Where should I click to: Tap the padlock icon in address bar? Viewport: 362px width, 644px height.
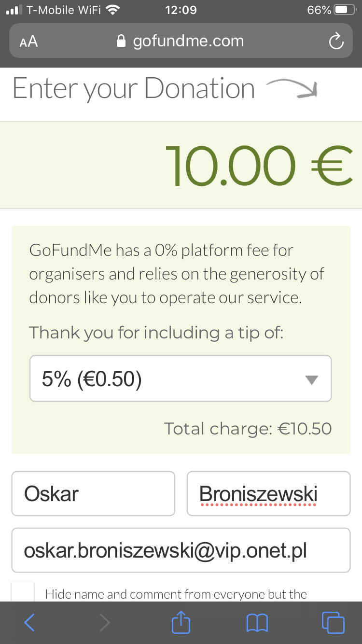pos(121,42)
